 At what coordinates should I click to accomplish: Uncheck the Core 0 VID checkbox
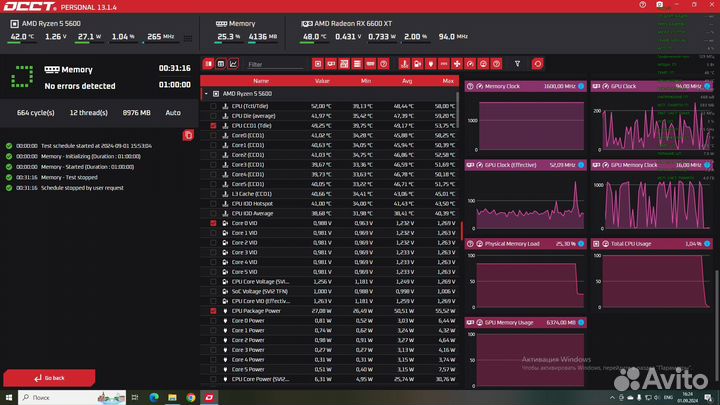click(x=213, y=223)
